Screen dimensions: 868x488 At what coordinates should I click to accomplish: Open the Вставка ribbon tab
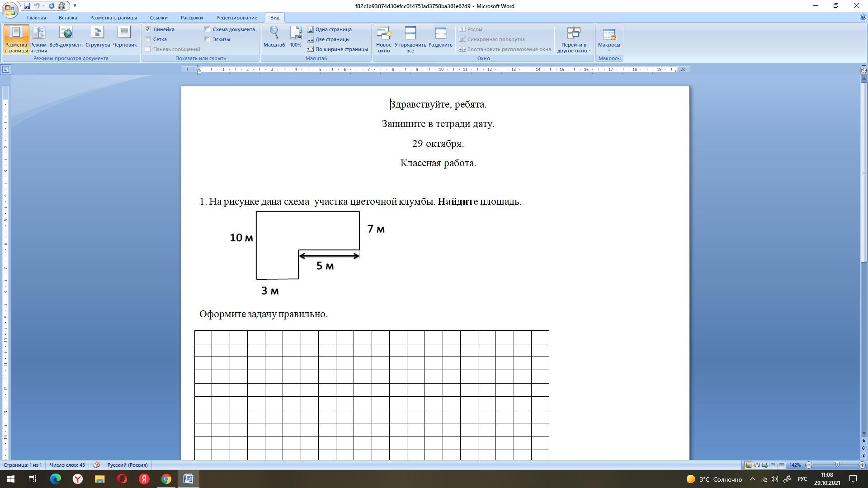point(68,18)
